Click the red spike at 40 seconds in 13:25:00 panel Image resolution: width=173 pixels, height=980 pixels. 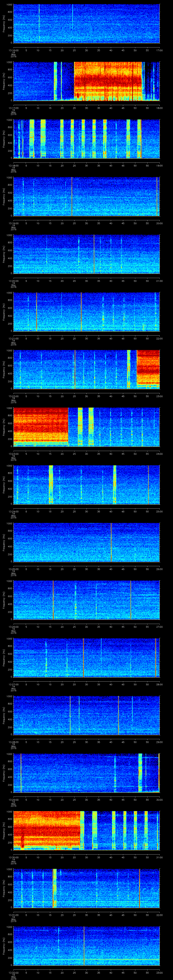(111, 542)
